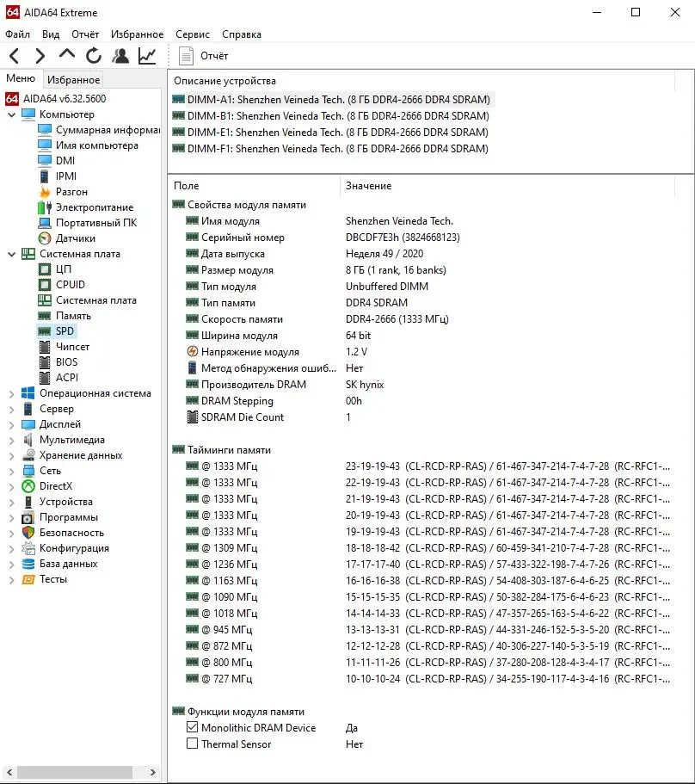Select the Серийный номер value DBCDF7E3h
The height and width of the screenshot is (784, 695).
403,238
